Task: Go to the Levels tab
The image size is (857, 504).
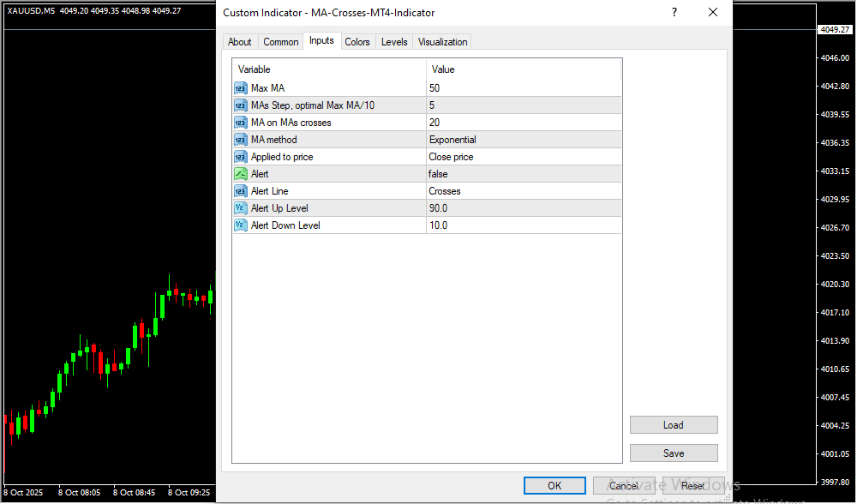Action: coord(394,42)
